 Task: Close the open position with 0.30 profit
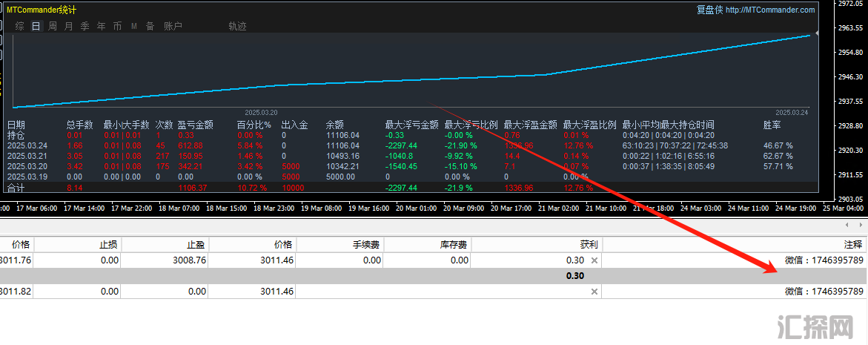pyautogui.click(x=594, y=260)
